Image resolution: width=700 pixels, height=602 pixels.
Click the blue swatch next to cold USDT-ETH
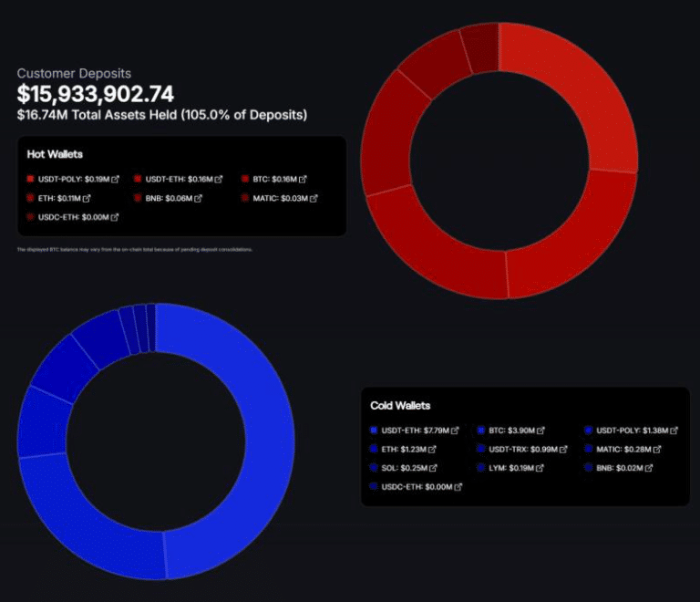[x=374, y=431]
